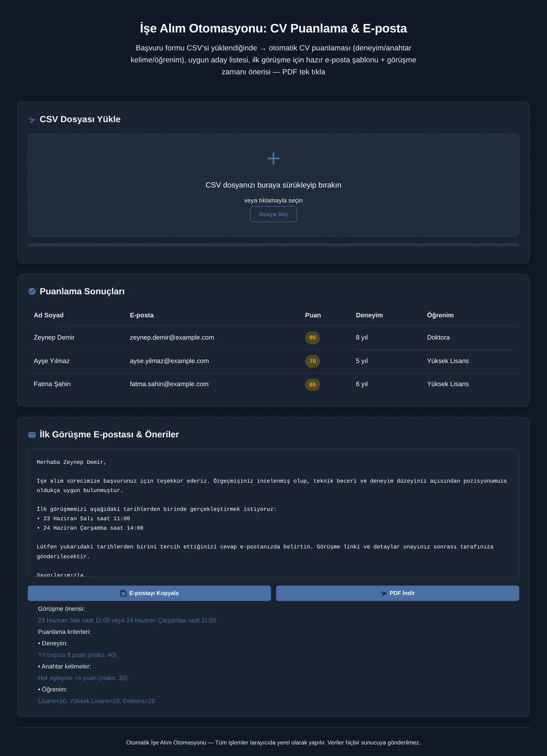This screenshot has width=547, height=756.
Task: Click the 8 yıl experience cell
Action: click(362, 338)
